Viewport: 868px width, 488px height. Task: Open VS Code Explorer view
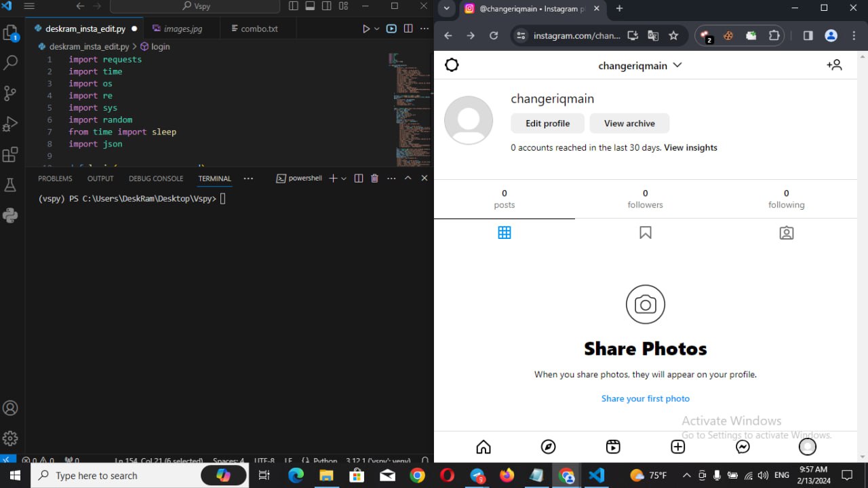point(10,33)
